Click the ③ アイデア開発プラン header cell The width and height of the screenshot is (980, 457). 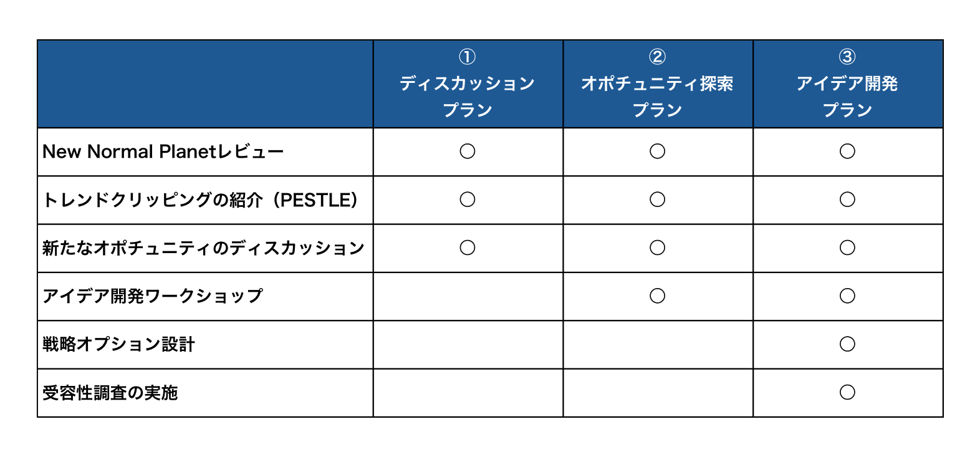[848, 84]
